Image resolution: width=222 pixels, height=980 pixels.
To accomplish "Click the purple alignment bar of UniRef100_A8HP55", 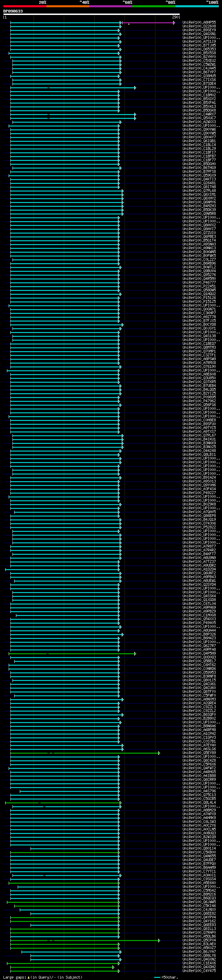I will (x=148, y=23).
